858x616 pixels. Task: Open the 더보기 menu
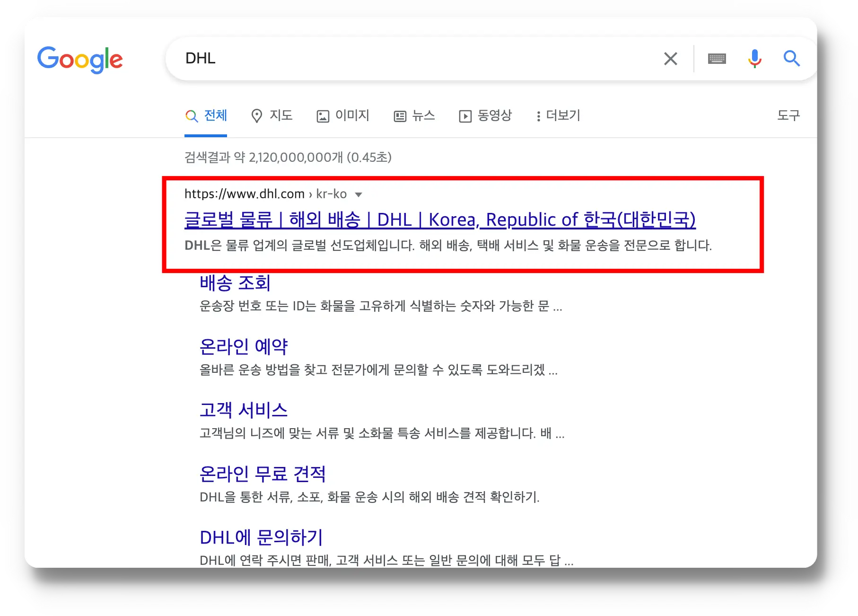pos(558,115)
